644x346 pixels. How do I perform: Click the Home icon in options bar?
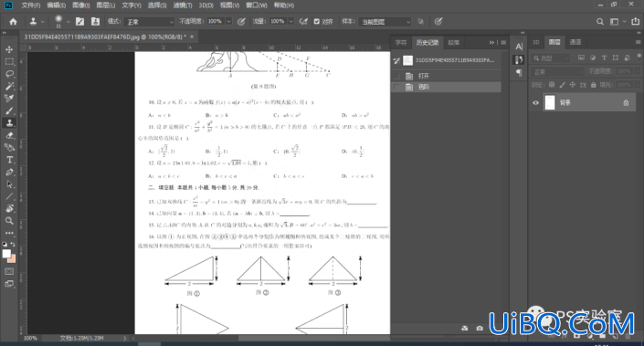pos(13,22)
